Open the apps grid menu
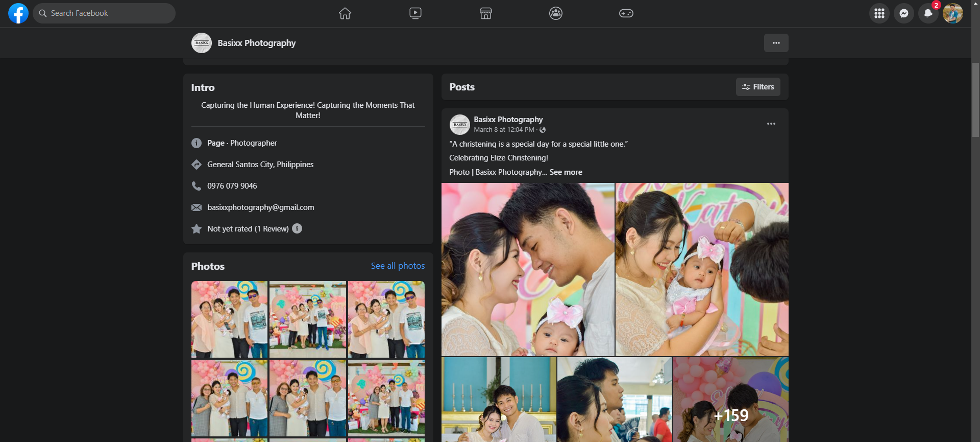Screen dimensions: 980x442 [879, 13]
